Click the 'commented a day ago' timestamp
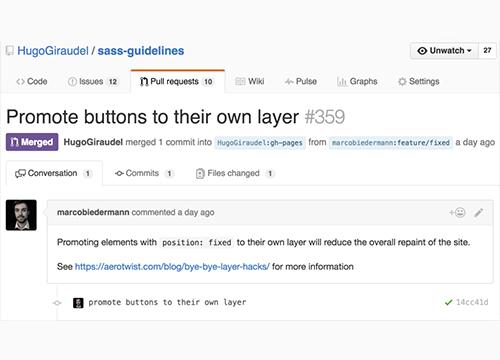500x360 pixels. [x=173, y=212]
